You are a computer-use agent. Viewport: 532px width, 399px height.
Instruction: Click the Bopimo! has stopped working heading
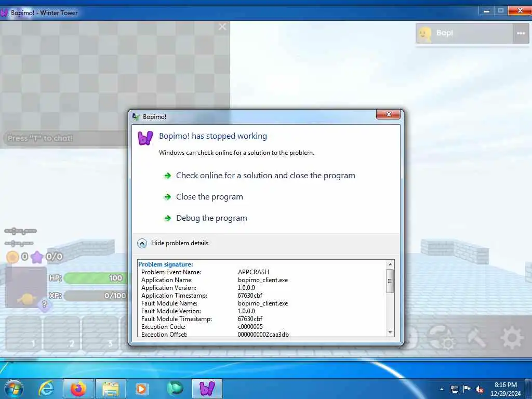[x=212, y=136]
